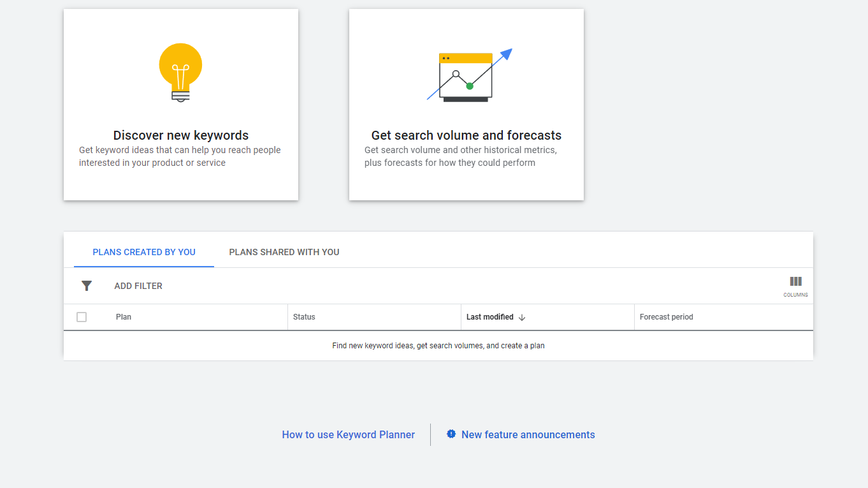Click the empty plans table message
Viewport: 868px width, 488px height.
[x=438, y=346]
